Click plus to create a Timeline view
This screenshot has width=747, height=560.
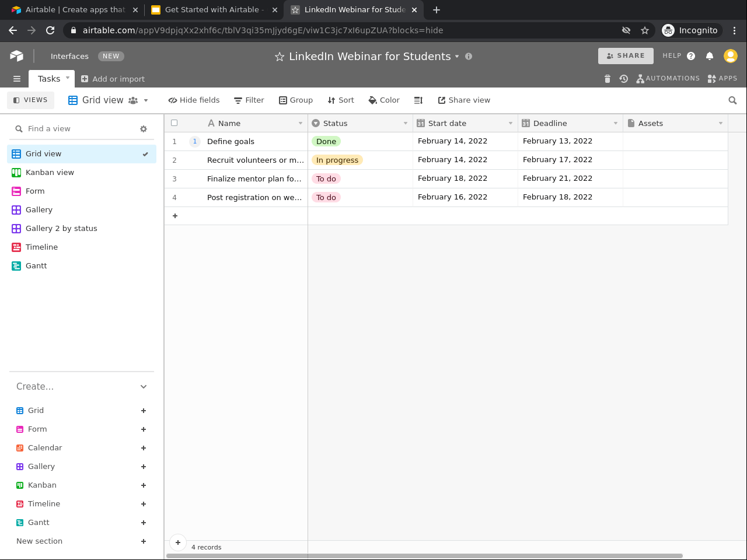pyautogui.click(x=144, y=504)
